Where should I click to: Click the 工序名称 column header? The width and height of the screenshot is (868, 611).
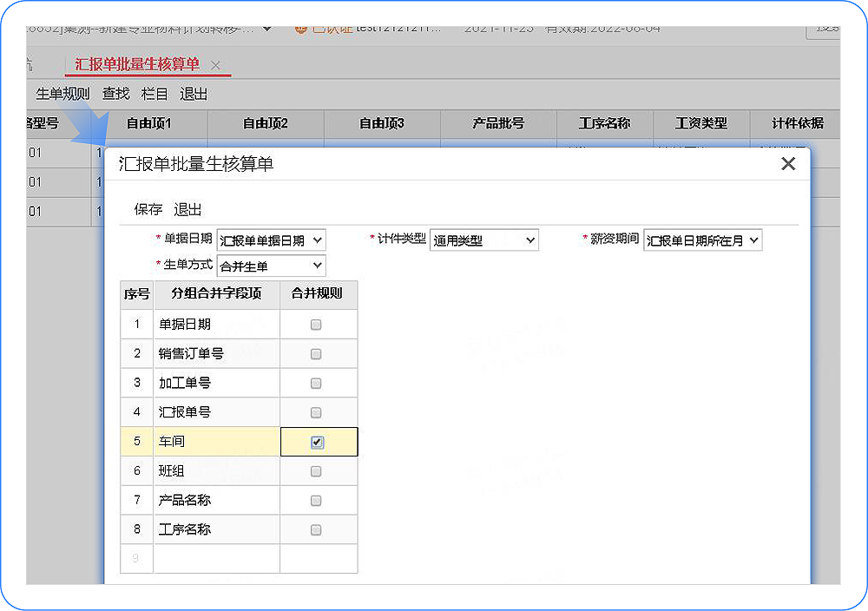tap(604, 123)
